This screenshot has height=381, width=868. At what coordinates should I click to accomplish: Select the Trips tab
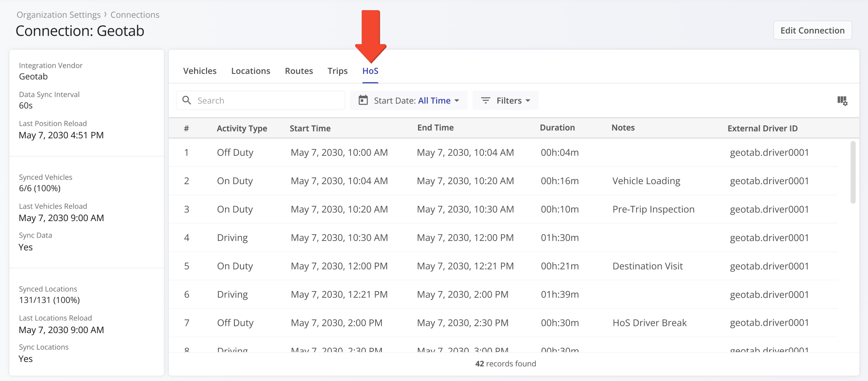click(337, 71)
